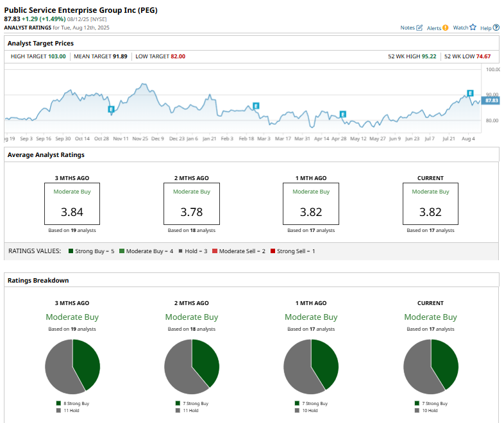Click the Jul 21 date label on chart axis
The image size is (504, 423).
[x=449, y=138]
